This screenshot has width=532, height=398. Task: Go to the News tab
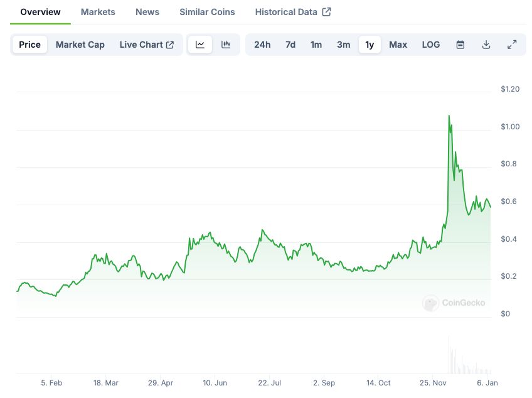click(147, 12)
